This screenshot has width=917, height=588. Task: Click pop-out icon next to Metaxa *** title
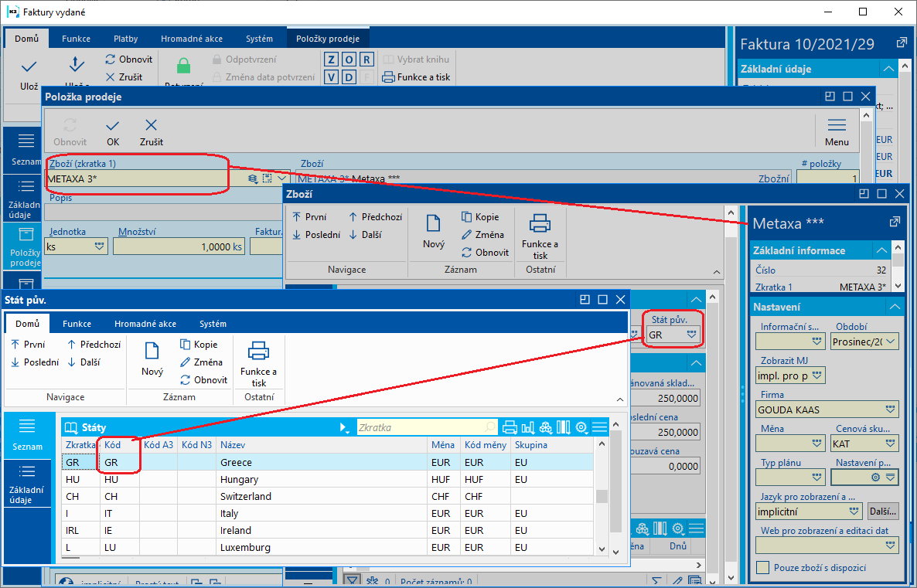(x=895, y=222)
